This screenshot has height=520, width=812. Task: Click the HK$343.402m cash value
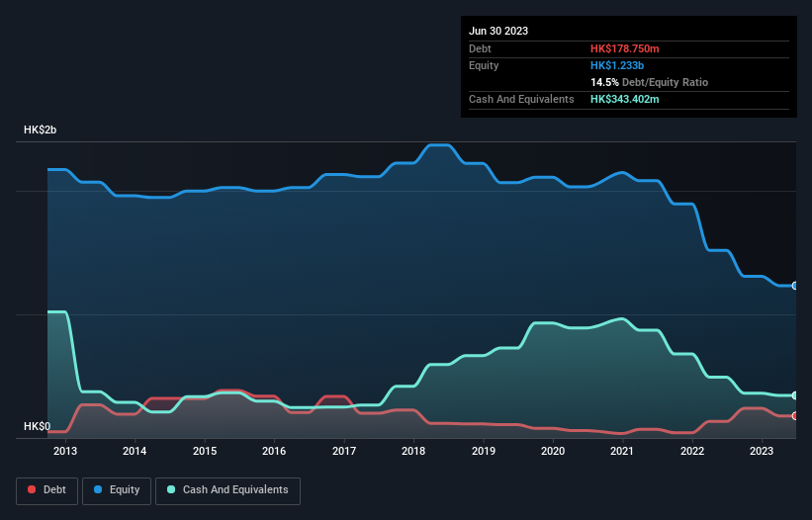624,99
